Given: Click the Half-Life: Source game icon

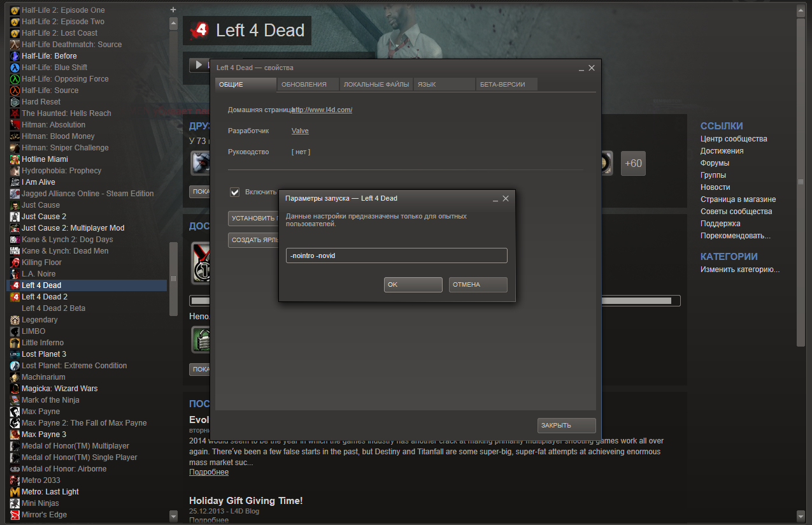Looking at the screenshot, I should coord(15,90).
